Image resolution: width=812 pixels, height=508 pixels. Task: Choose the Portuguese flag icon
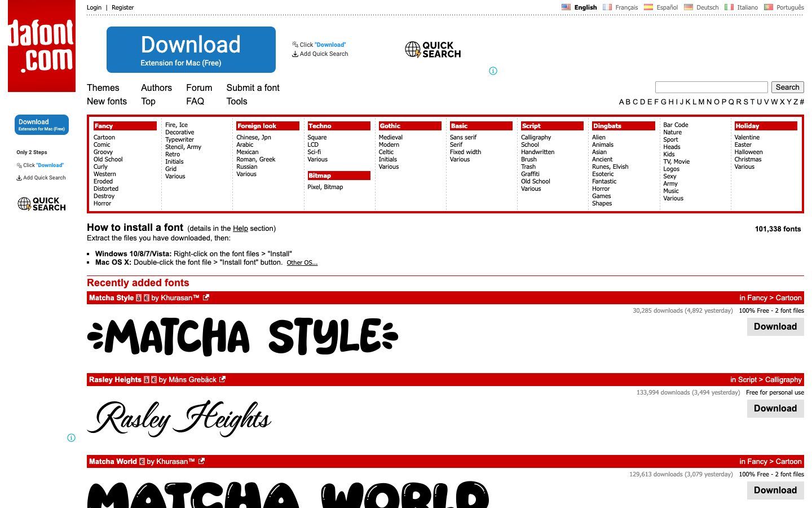pyautogui.click(x=769, y=7)
